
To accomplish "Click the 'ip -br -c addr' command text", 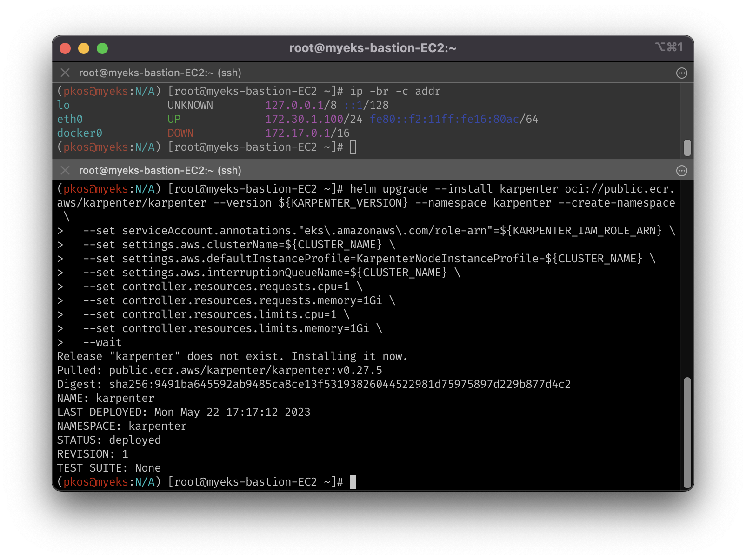I will (395, 91).
